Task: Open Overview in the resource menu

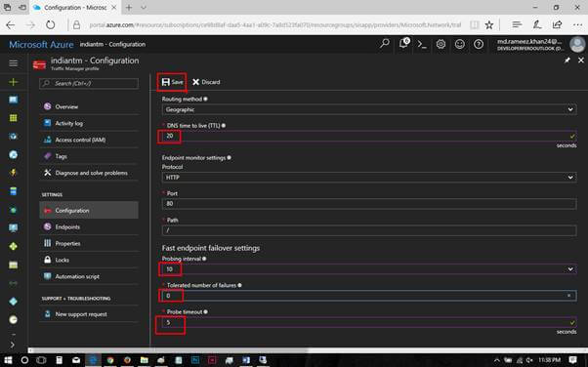Action: click(x=89, y=106)
